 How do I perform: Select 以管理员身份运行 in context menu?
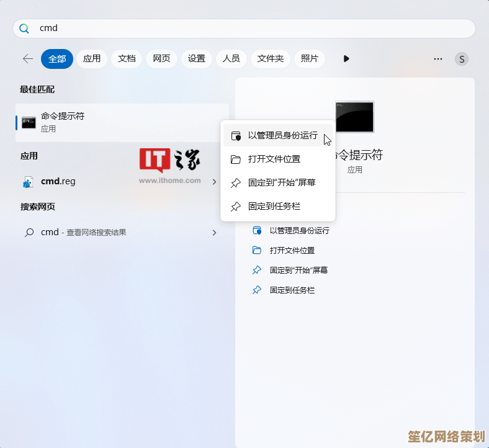(x=282, y=135)
